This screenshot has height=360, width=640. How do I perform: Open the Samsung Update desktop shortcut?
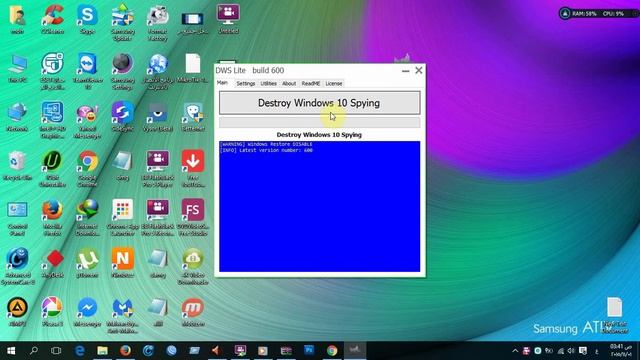click(x=122, y=22)
